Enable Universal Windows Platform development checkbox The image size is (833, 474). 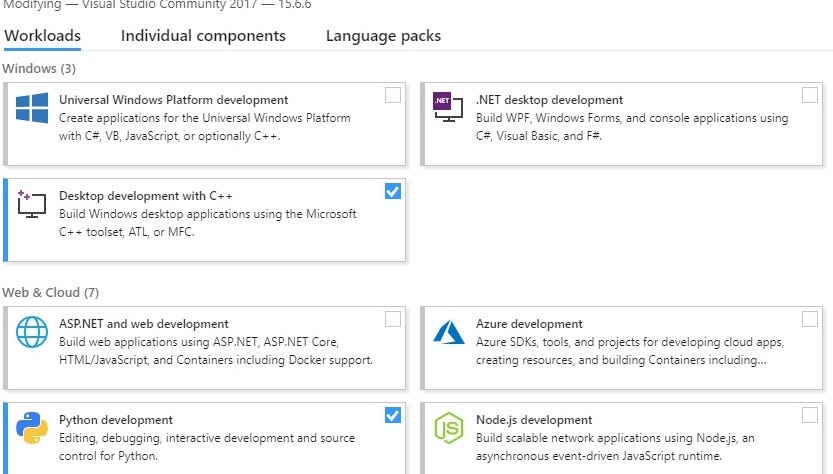(393, 95)
